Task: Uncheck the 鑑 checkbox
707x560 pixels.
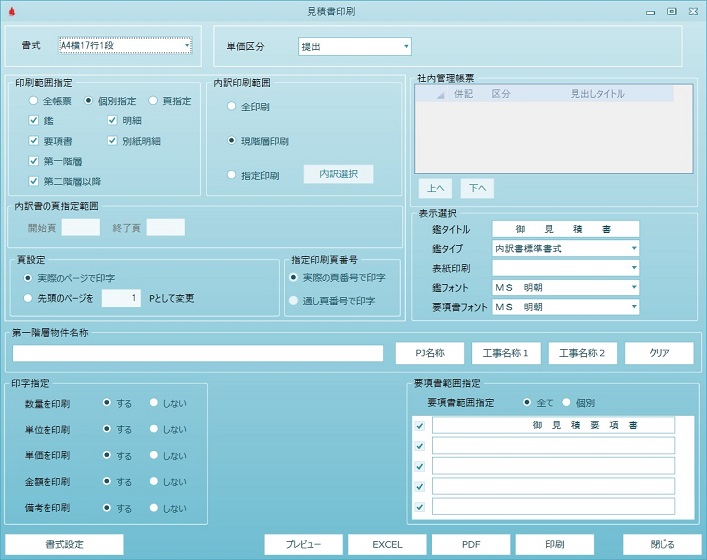Action: pyautogui.click(x=33, y=120)
